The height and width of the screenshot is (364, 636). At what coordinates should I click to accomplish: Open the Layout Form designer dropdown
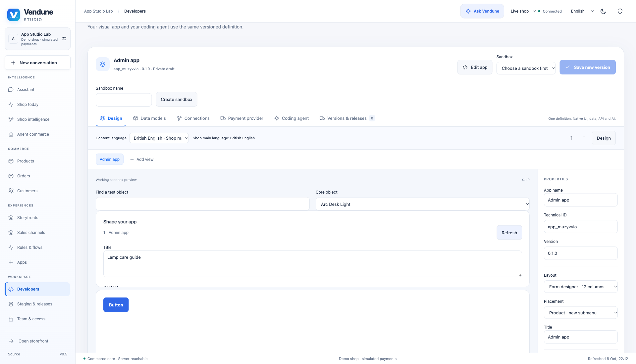point(581,287)
